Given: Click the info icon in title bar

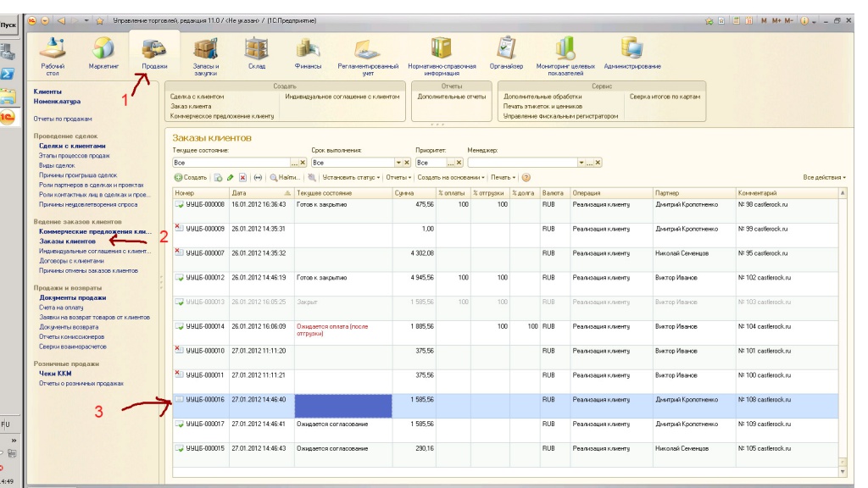Looking at the screenshot, I should (804, 21).
